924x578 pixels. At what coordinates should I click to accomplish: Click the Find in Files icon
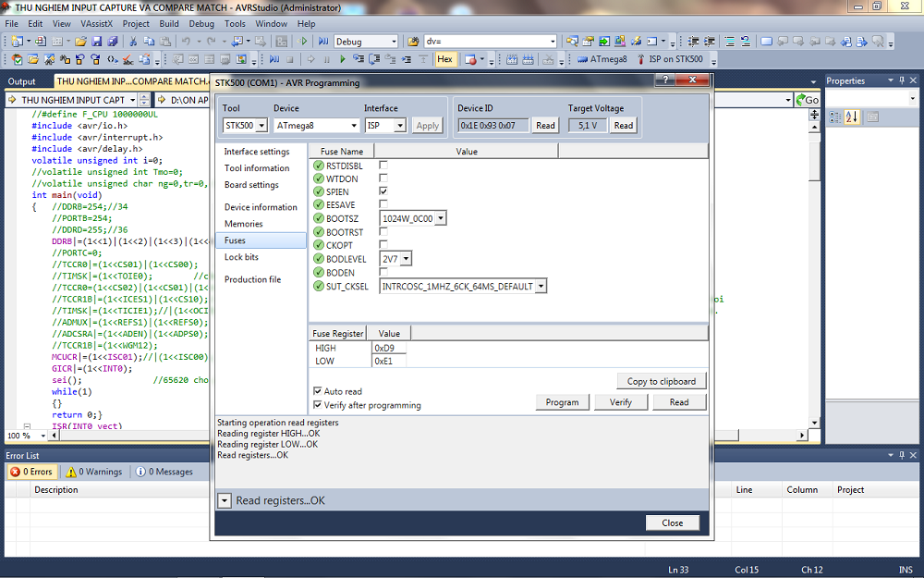click(x=413, y=42)
